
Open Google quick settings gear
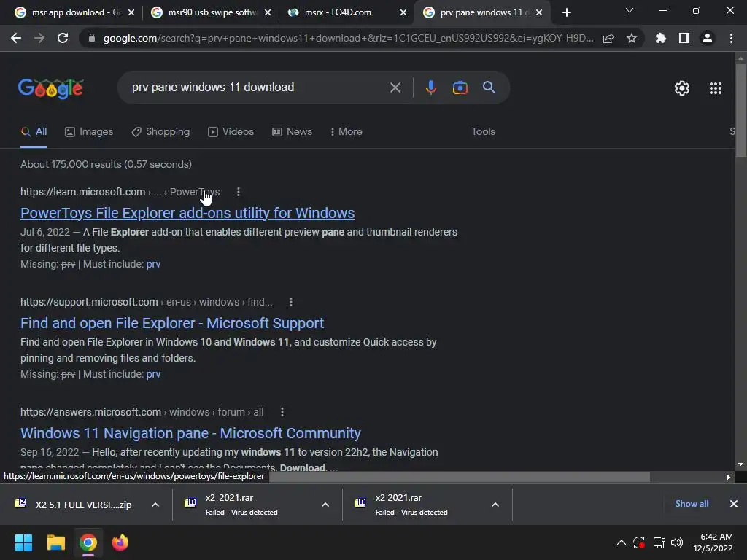tap(682, 88)
